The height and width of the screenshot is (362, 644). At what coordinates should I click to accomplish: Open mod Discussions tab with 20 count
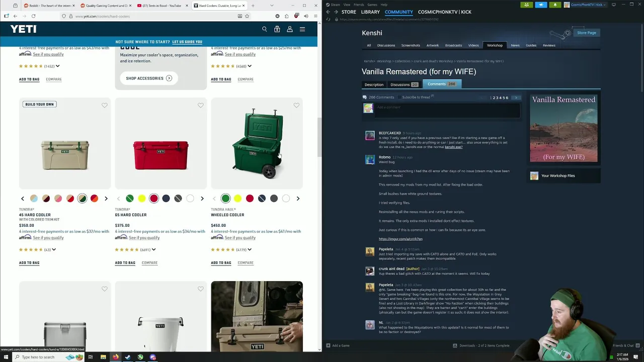pyautogui.click(x=404, y=84)
